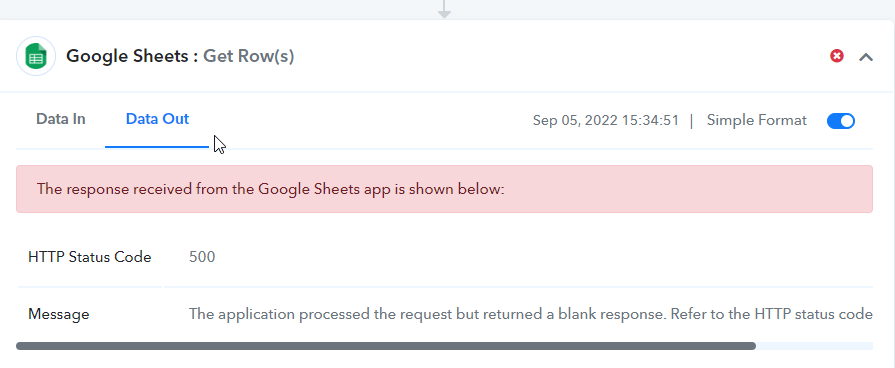Collapse the Get Row(s) step panel

click(866, 56)
